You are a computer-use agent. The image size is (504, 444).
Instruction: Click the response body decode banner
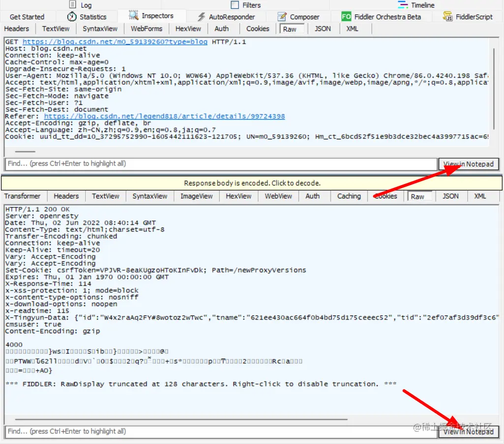tap(252, 183)
